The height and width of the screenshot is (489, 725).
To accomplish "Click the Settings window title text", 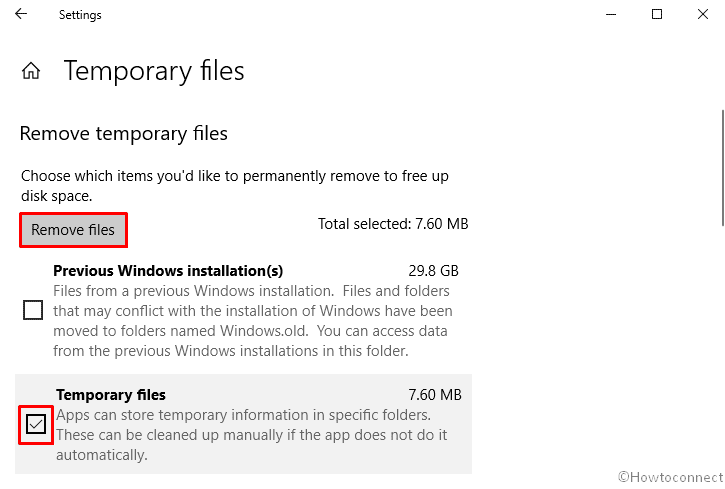I will tap(80, 15).
